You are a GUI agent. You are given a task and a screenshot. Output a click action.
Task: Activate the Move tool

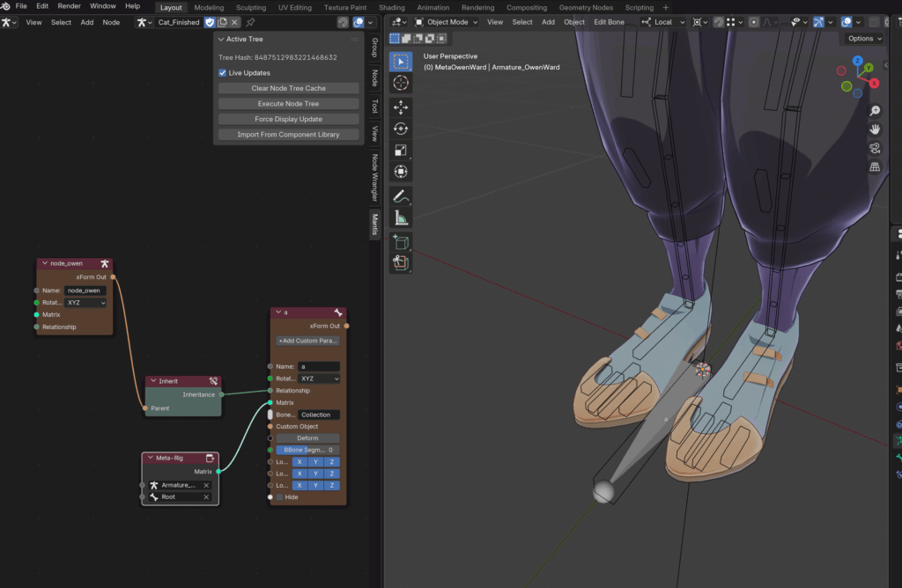(401, 107)
